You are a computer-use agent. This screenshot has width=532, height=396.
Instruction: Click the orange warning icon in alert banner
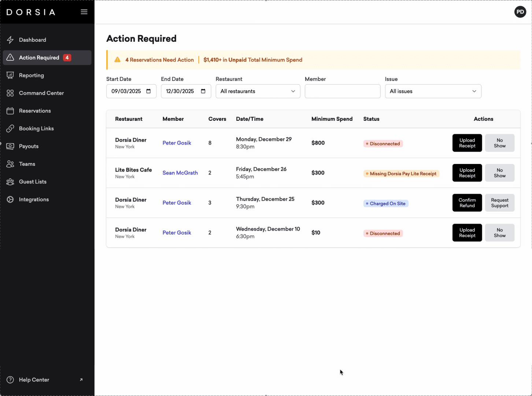pos(118,60)
